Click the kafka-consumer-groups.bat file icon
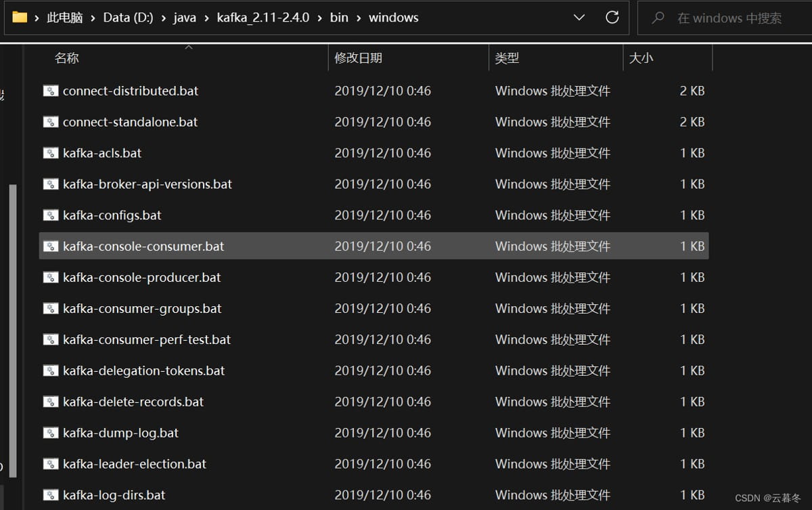The width and height of the screenshot is (812, 510). point(51,309)
